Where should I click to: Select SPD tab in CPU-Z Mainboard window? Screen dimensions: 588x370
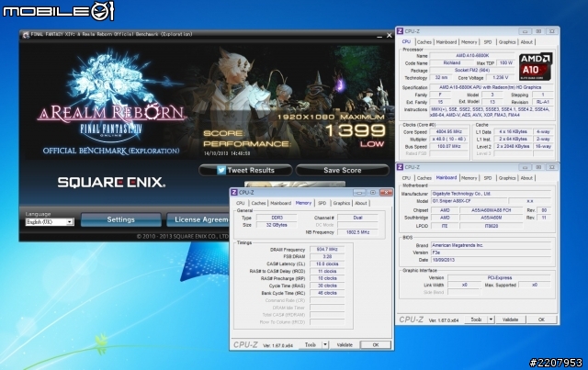point(488,178)
